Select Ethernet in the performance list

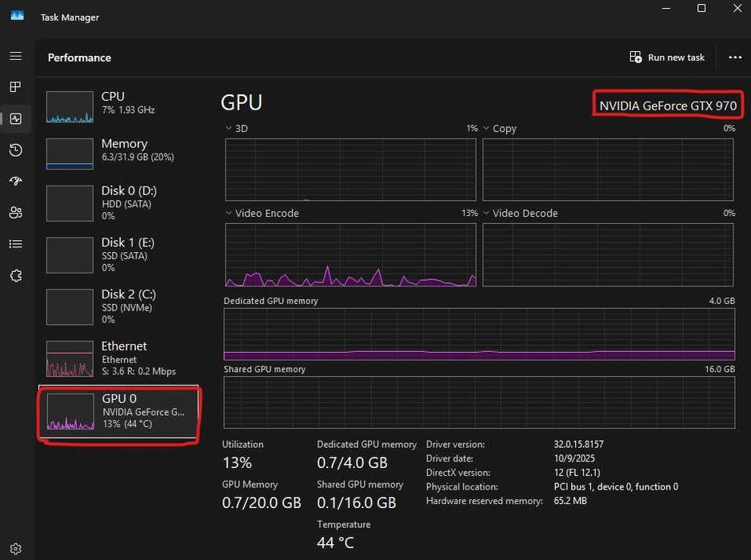[x=118, y=358]
